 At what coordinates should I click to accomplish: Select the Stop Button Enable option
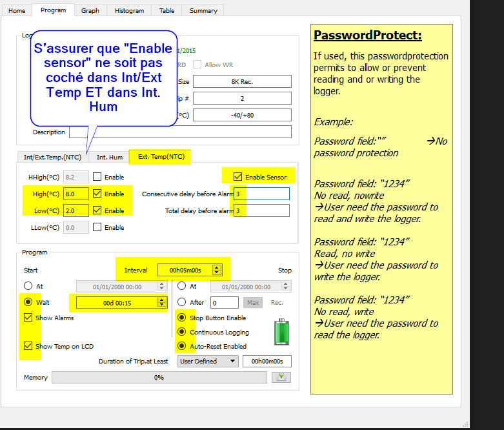(x=181, y=318)
